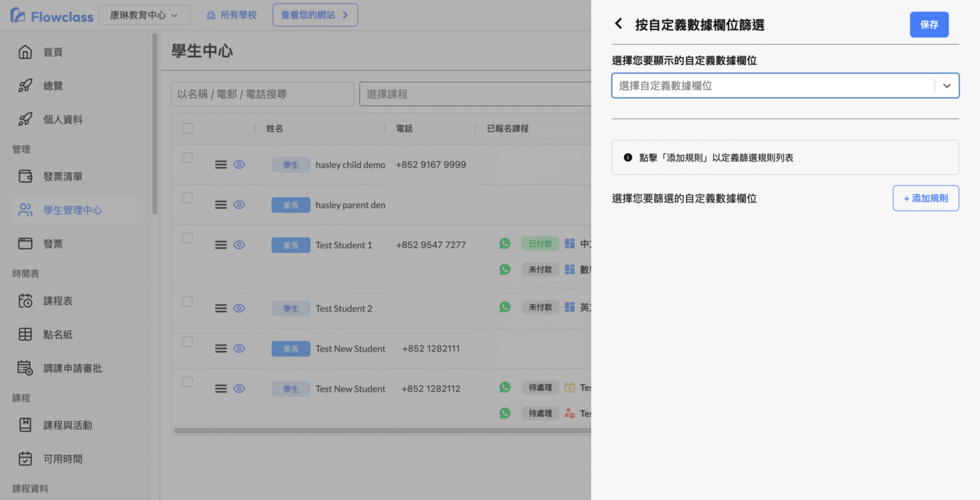Click the 添加規則 add rule button
Image resolution: width=980 pixels, height=500 pixels.
click(925, 198)
